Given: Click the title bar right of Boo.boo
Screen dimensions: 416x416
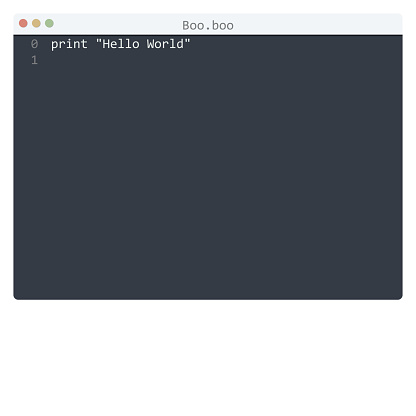Looking at the screenshot, I should coord(317,25).
